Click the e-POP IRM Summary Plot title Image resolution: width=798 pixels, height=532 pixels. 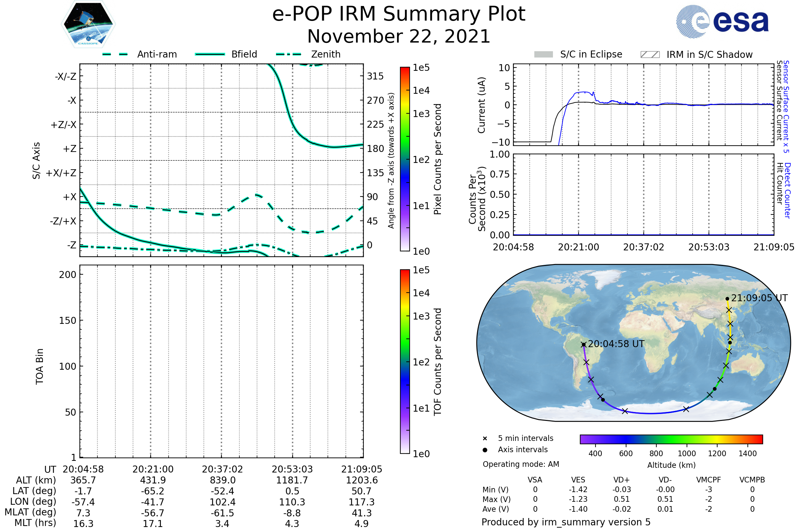(x=399, y=14)
